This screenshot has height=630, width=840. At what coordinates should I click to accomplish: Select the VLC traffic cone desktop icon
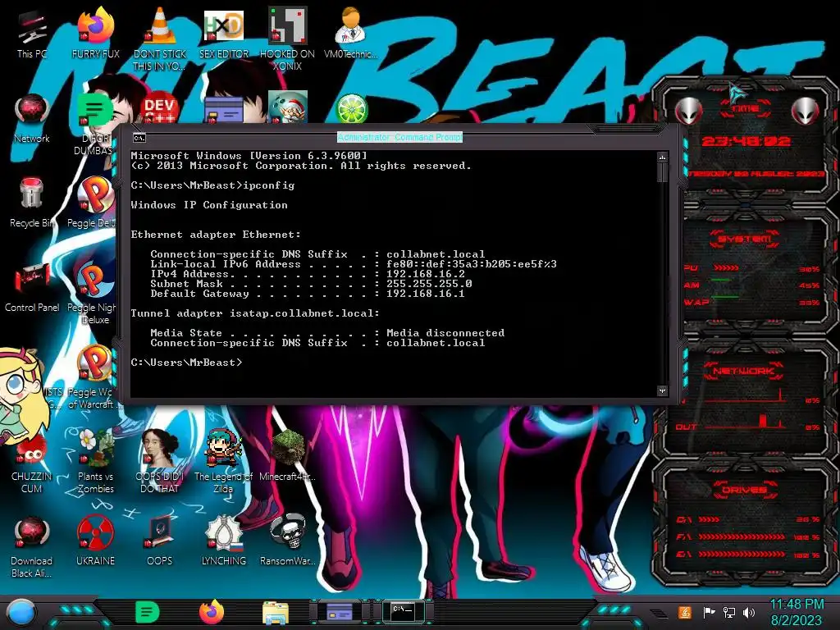point(160,38)
